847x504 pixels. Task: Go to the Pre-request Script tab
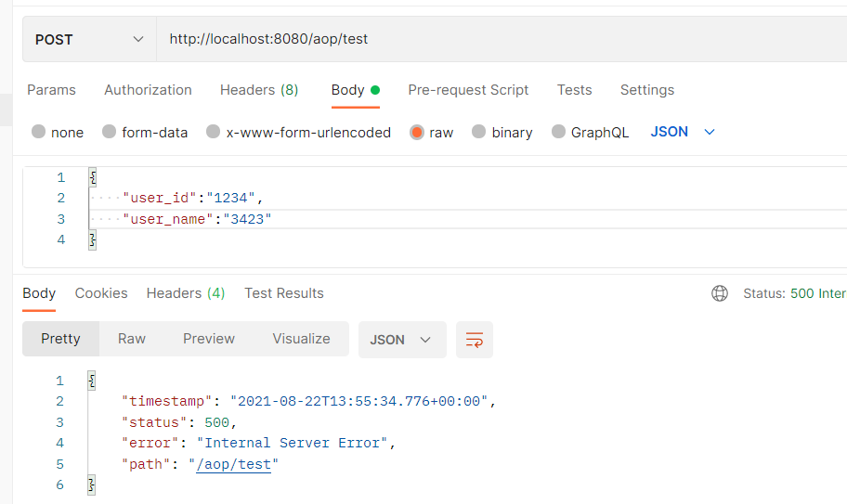tap(468, 90)
